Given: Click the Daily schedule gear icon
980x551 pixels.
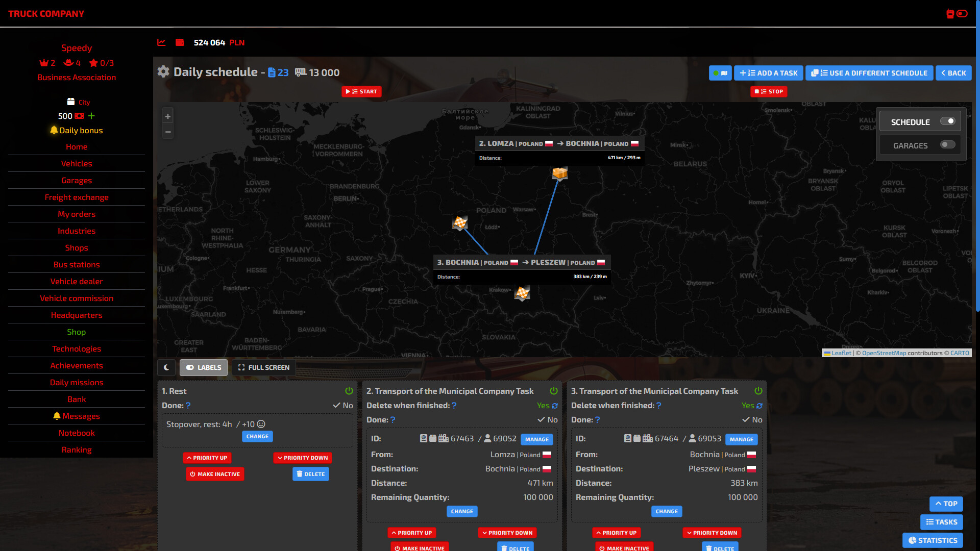Looking at the screenshot, I should click(163, 72).
